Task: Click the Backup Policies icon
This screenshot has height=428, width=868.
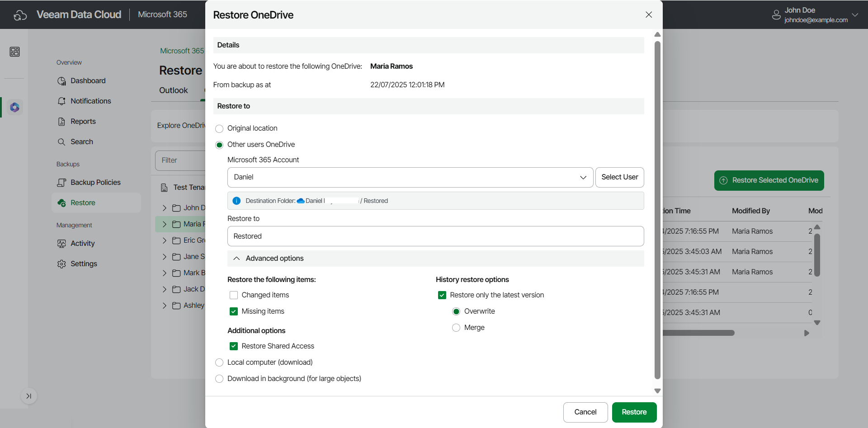Action: point(61,183)
